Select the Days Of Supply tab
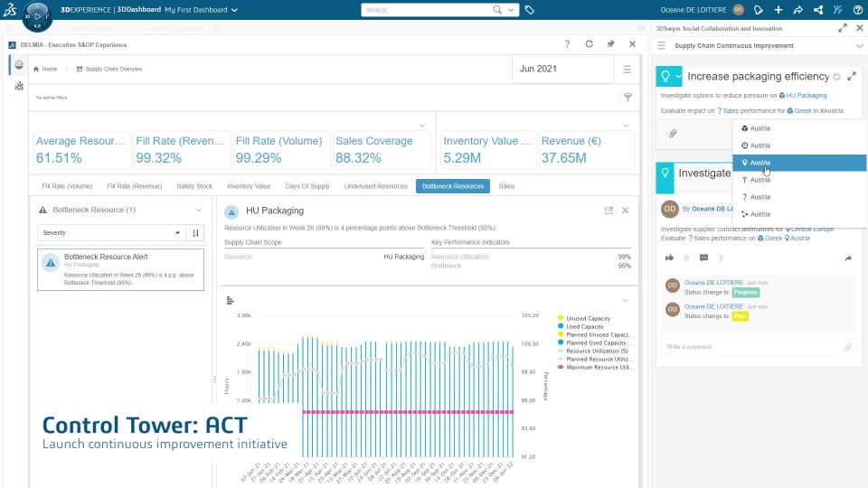The image size is (868, 488). 307,186
